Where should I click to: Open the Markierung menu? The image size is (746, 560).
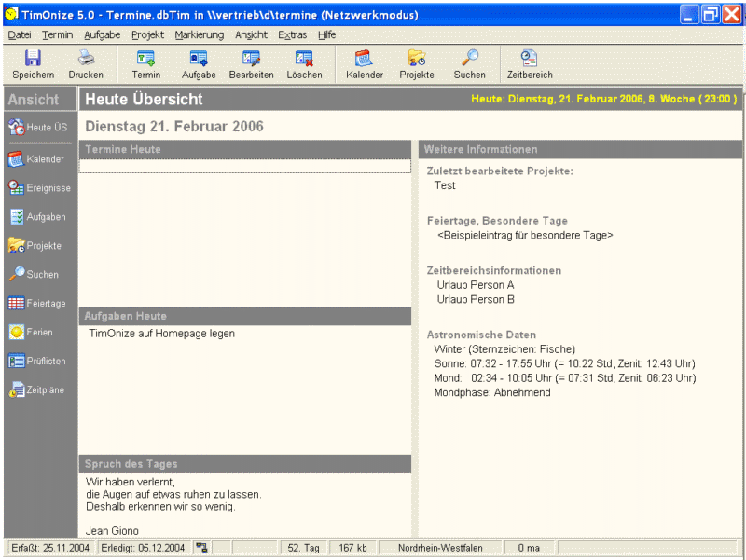(x=199, y=34)
